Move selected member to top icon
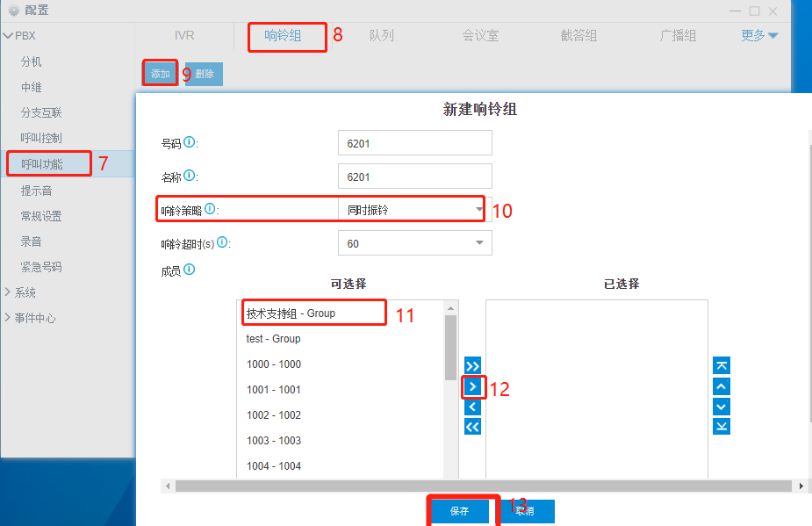The width and height of the screenshot is (812, 526). tap(722, 365)
